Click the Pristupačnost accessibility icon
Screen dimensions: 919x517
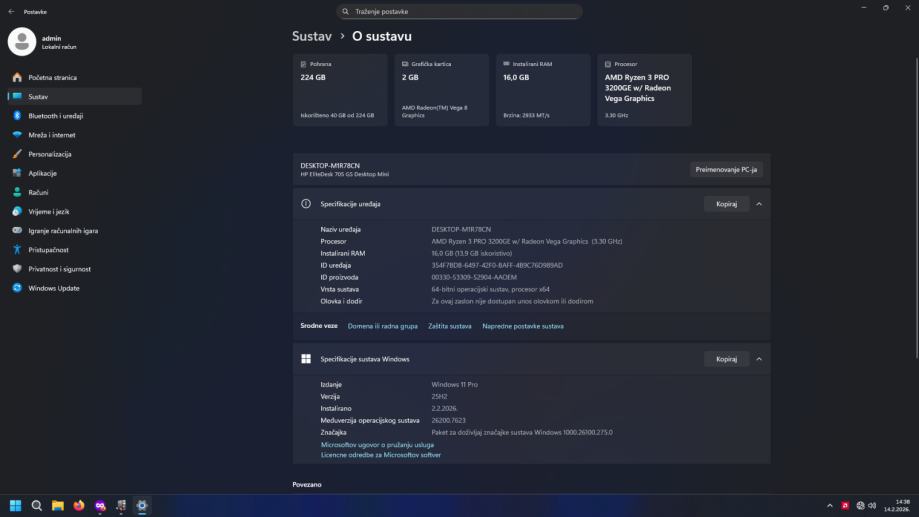(17, 250)
